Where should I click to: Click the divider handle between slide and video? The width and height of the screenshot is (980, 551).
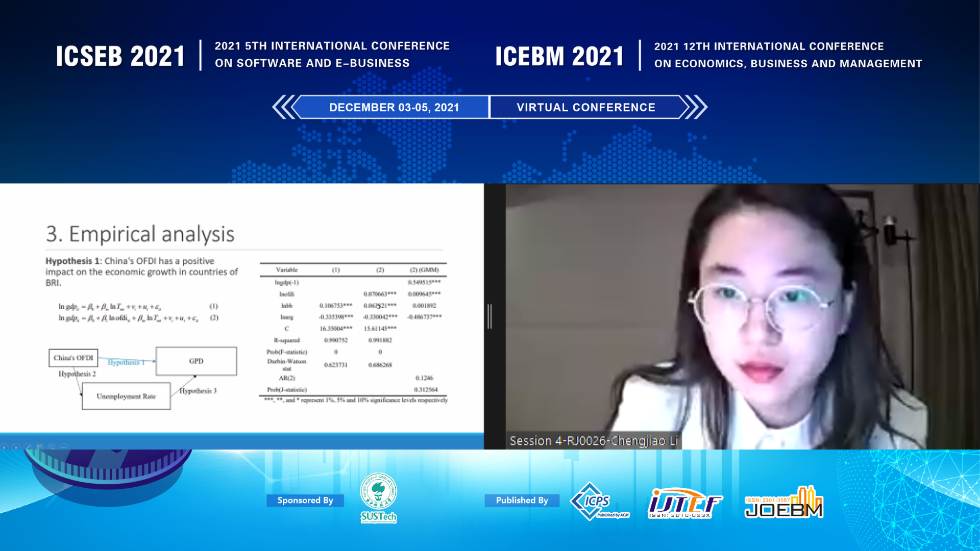[x=489, y=316]
